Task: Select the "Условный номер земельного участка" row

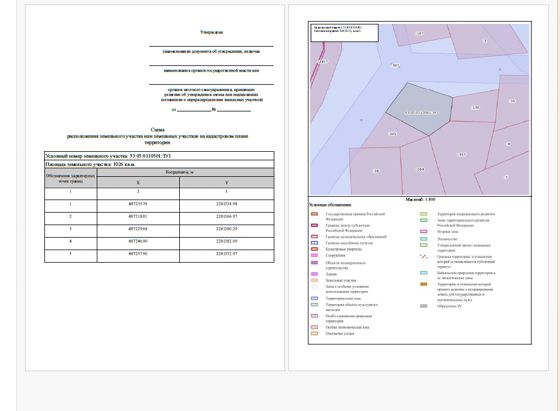Action: pyautogui.click(x=159, y=156)
